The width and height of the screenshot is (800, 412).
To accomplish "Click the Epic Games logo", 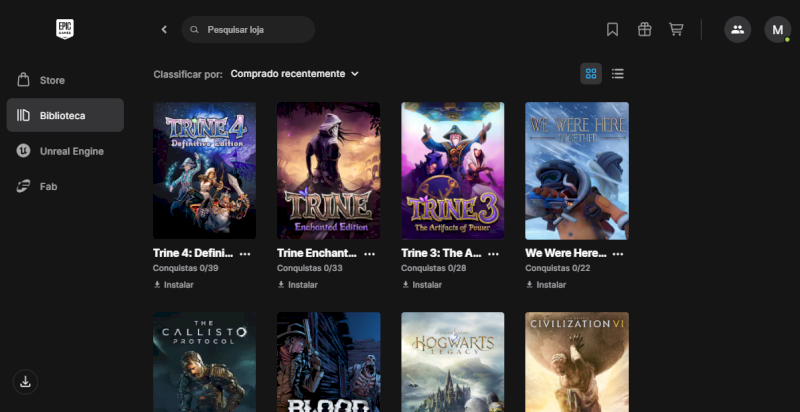I will point(65,29).
